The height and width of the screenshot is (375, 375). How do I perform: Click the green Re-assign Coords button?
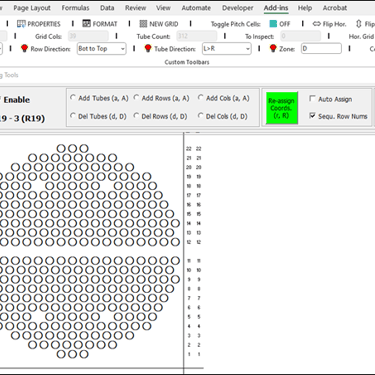(281, 108)
